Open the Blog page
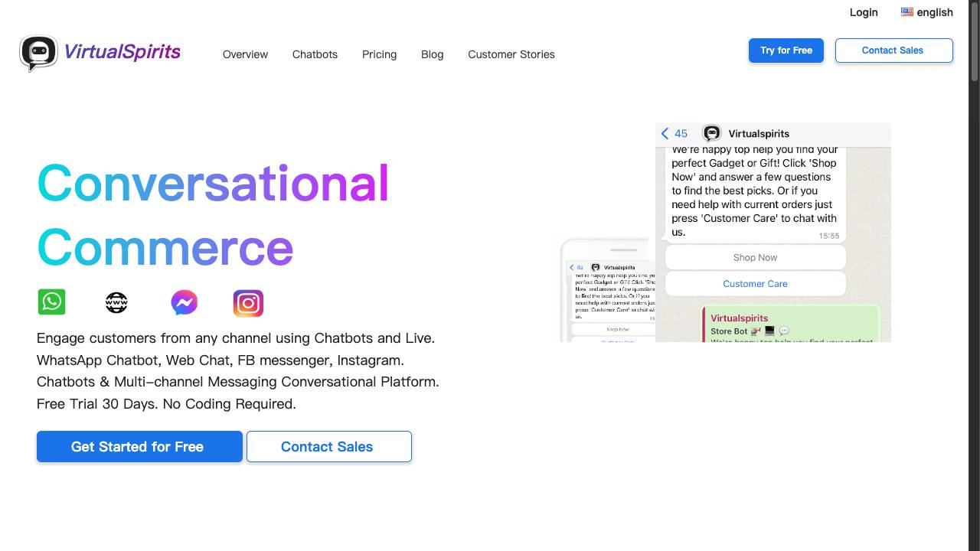Viewport: 980px width, 551px height. tap(432, 54)
